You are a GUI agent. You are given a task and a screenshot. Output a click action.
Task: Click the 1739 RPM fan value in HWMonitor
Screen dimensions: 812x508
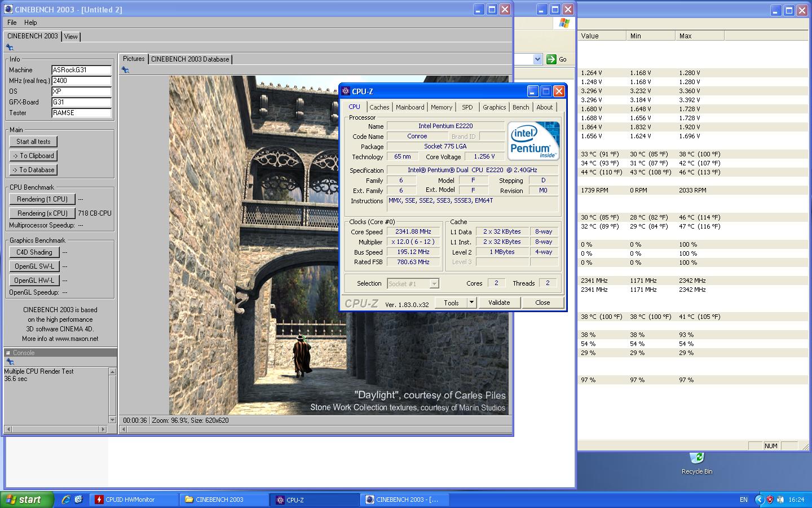pyautogui.click(x=594, y=190)
